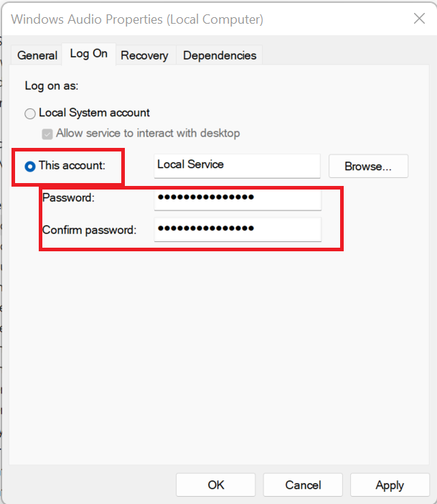Click into the Confirm password field
437x504 pixels.
click(x=237, y=230)
